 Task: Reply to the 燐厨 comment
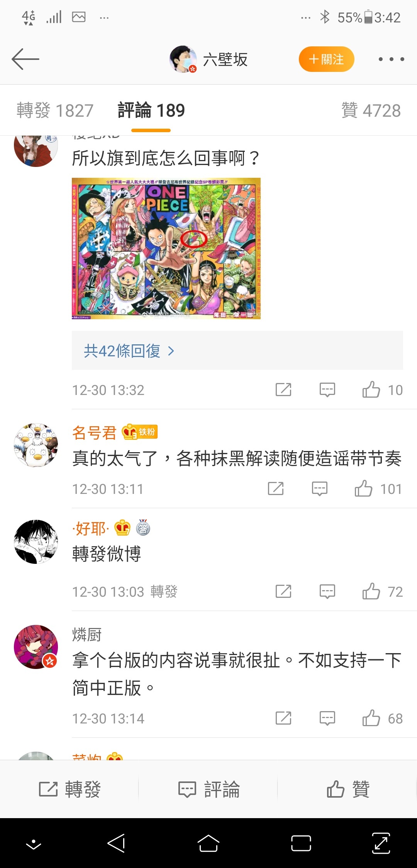327,718
